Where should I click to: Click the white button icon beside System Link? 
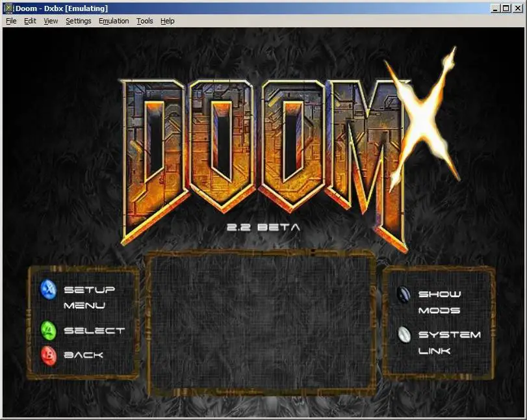[x=404, y=335]
